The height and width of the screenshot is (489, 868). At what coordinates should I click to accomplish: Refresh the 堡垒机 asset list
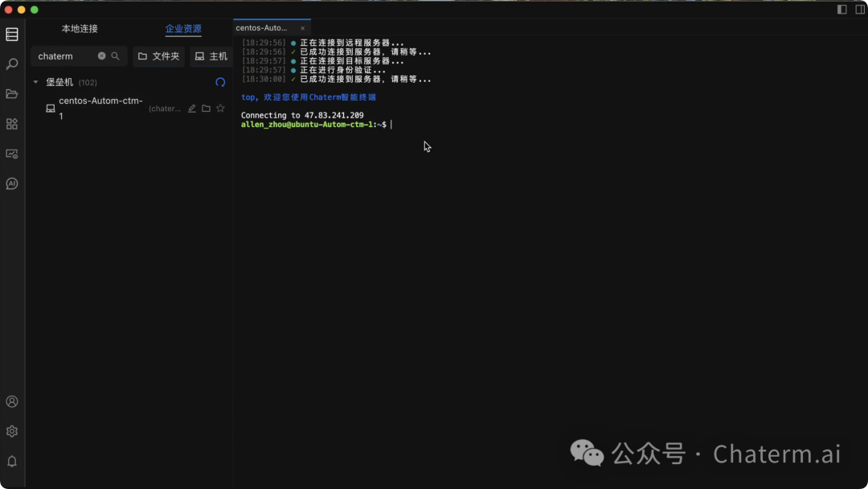click(220, 82)
